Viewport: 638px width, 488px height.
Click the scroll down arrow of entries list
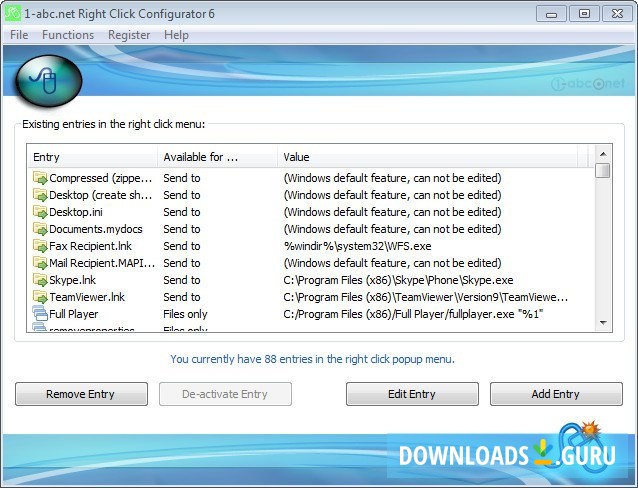[603, 323]
